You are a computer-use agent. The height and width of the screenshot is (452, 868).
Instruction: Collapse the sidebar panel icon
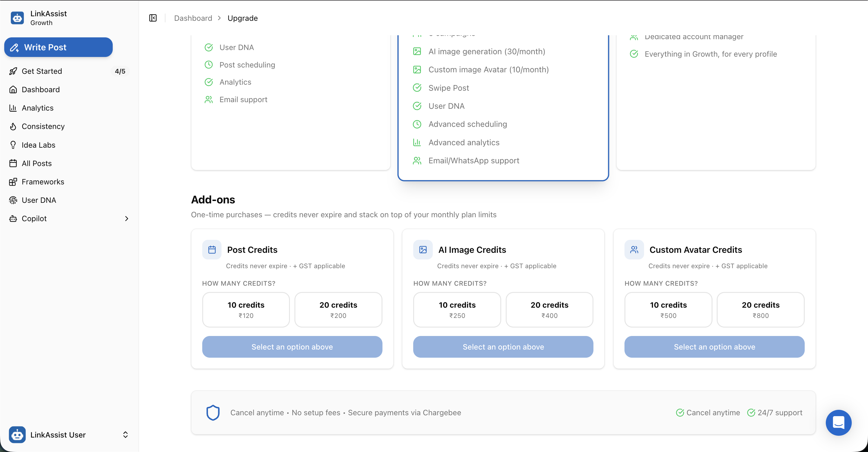(153, 18)
